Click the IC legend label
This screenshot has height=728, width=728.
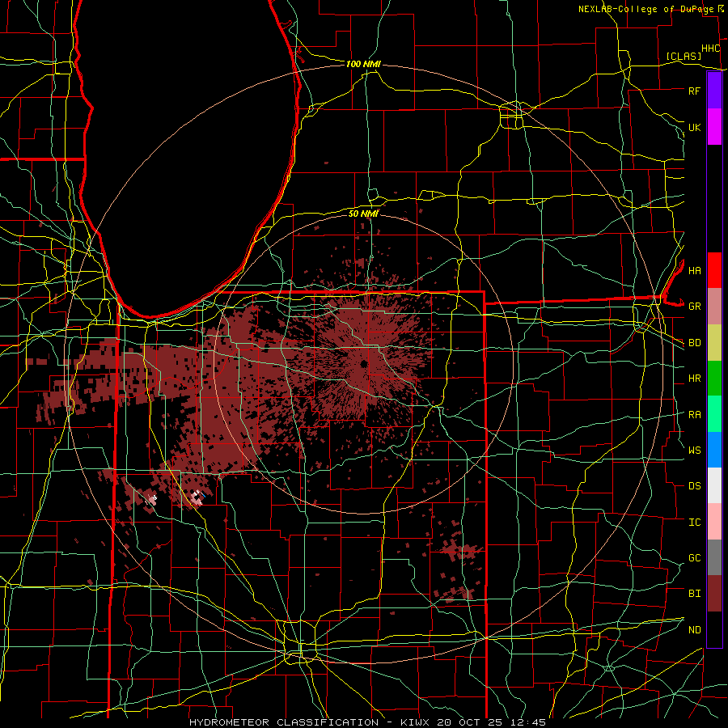pos(694,523)
